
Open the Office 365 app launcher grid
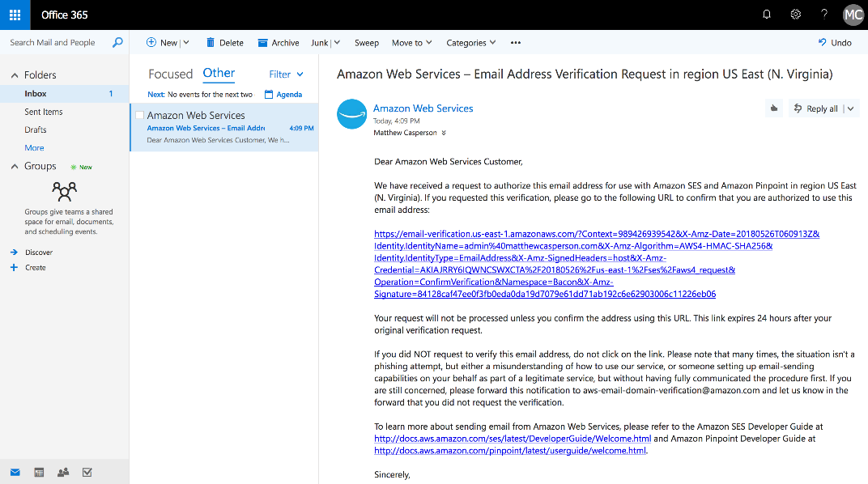click(15, 15)
